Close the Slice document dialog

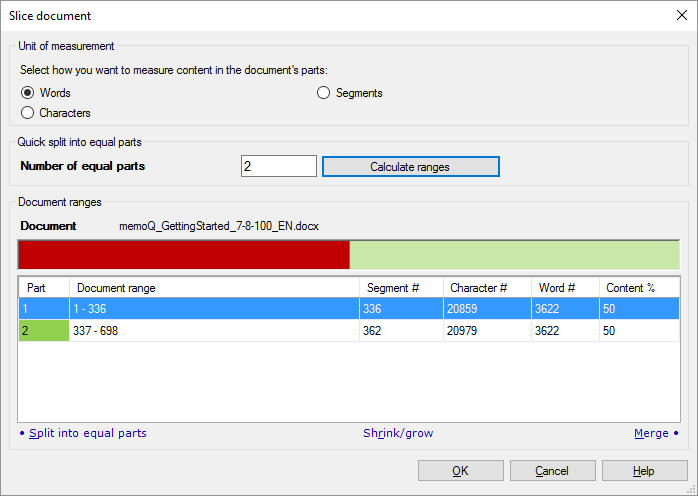click(x=681, y=15)
